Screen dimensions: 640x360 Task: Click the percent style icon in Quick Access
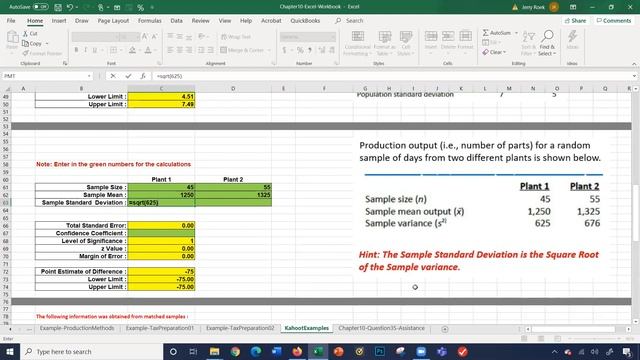point(140,7)
